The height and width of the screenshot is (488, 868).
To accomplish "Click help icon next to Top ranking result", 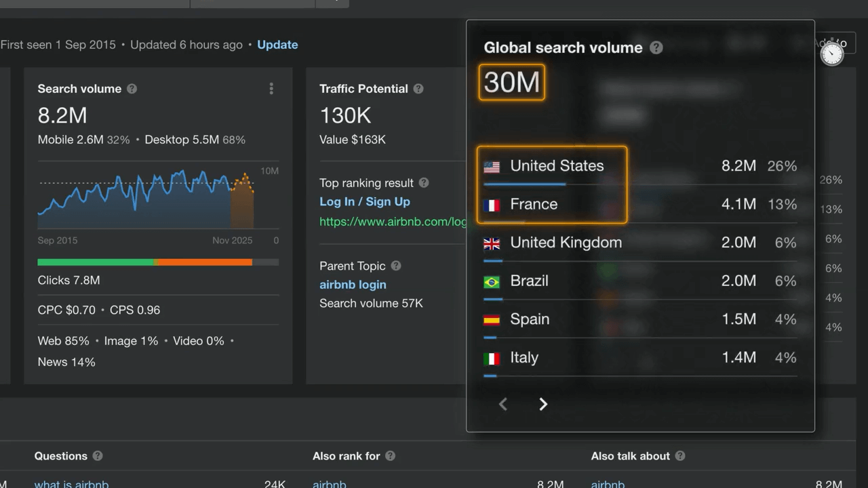I will point(424,183).
